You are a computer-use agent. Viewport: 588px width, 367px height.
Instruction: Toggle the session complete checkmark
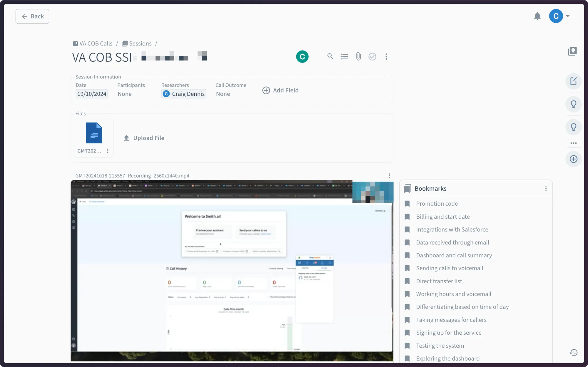(372, 56)
